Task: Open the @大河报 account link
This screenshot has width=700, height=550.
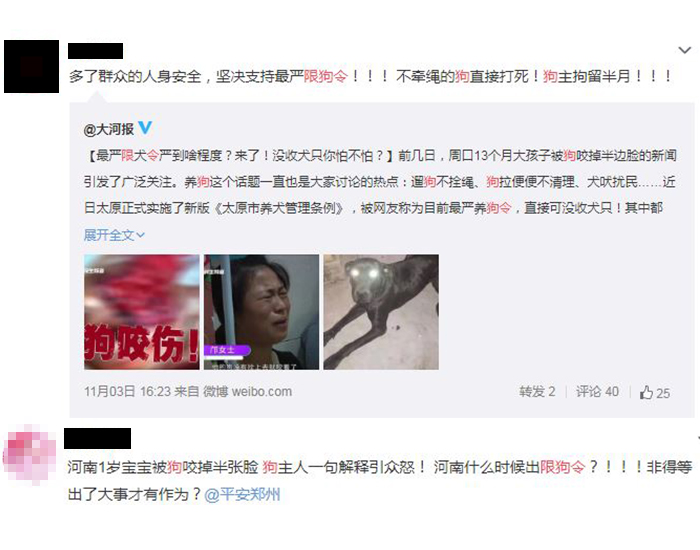Action: click(108, 129)
